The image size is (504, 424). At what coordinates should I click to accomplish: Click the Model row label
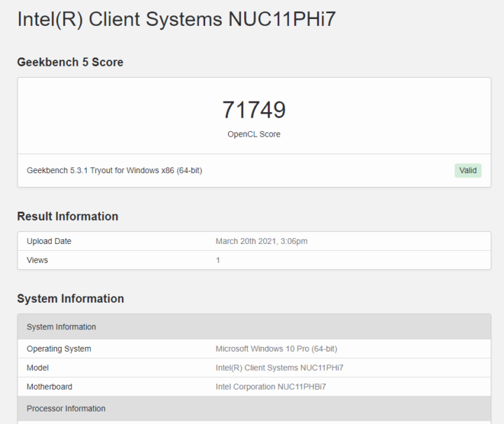[x=38, y=368]
